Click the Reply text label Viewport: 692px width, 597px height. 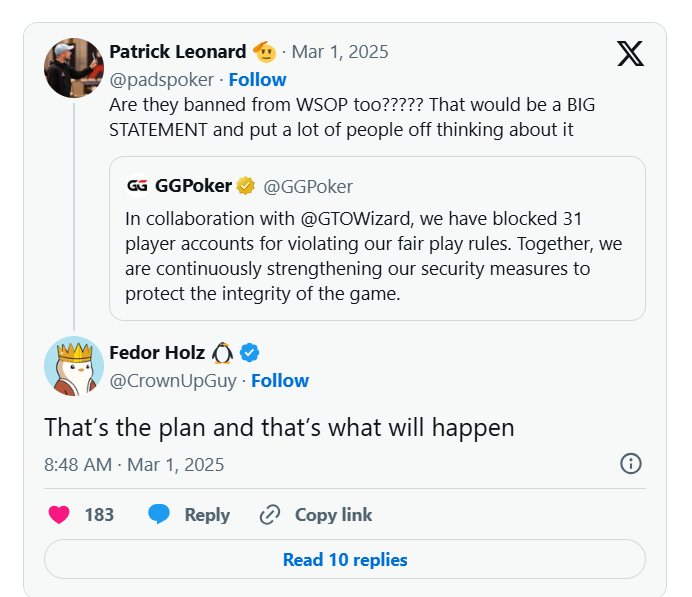point(207,515)
